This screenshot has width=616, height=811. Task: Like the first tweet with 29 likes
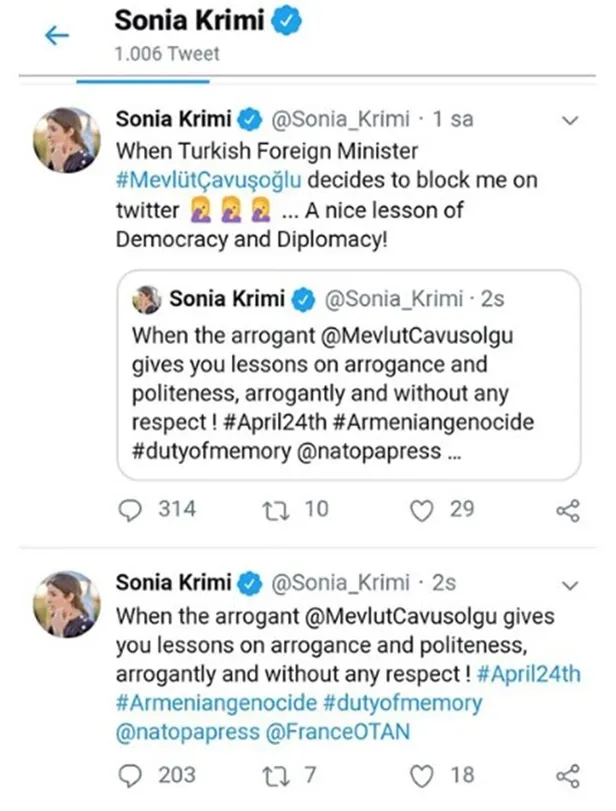(423, 510)
